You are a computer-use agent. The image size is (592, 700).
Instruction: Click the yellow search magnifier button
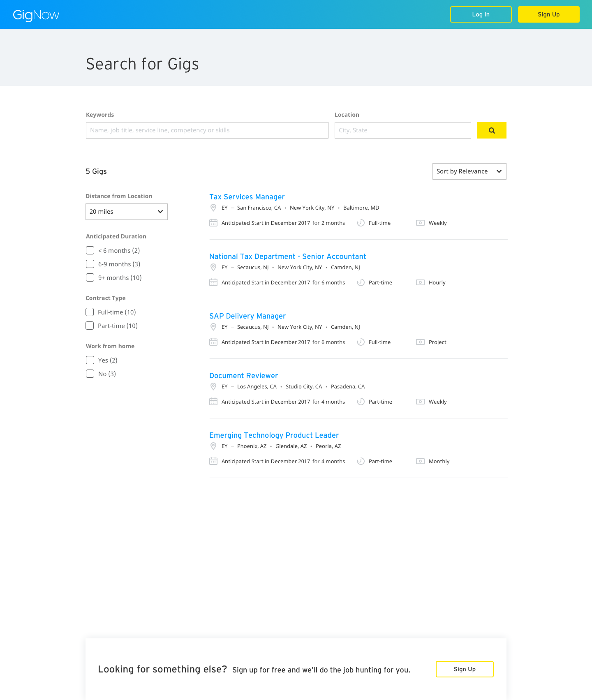[x=492, y=130]
